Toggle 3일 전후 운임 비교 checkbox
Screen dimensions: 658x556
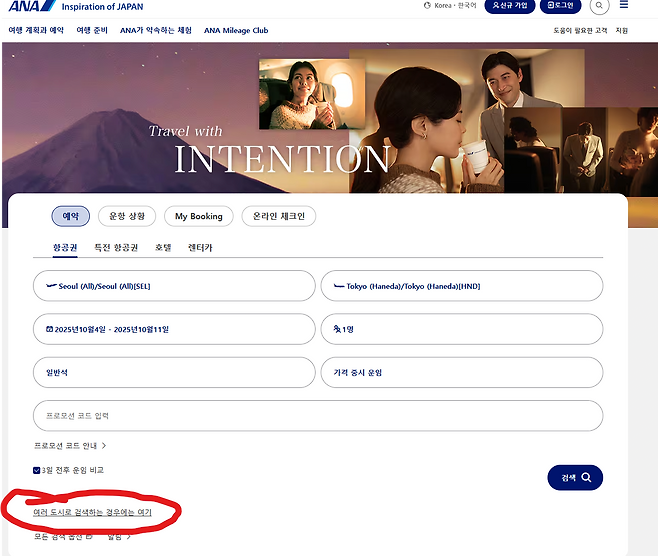37,470
